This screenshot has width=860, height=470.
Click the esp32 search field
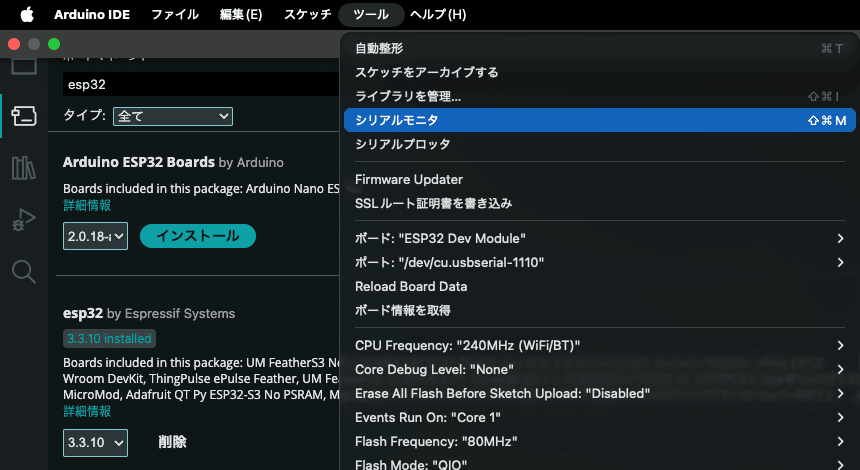tap(201, 84)
